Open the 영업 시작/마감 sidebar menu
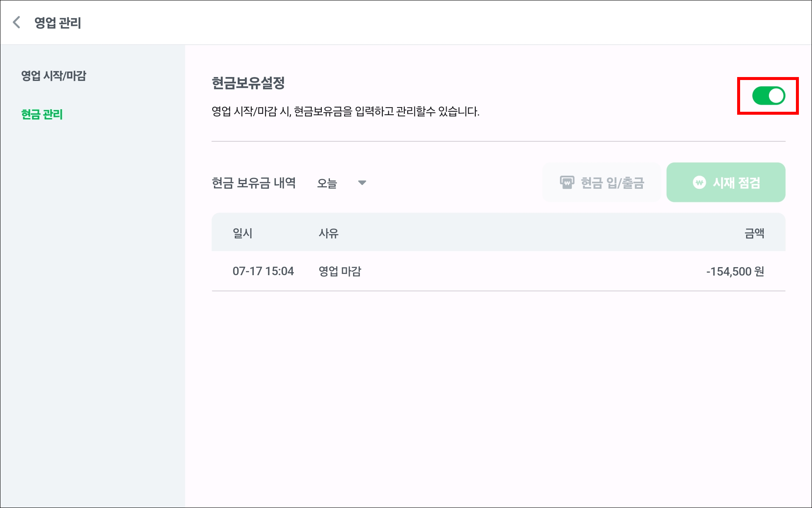Screen dimensions: 812x508 pos(54,76)
